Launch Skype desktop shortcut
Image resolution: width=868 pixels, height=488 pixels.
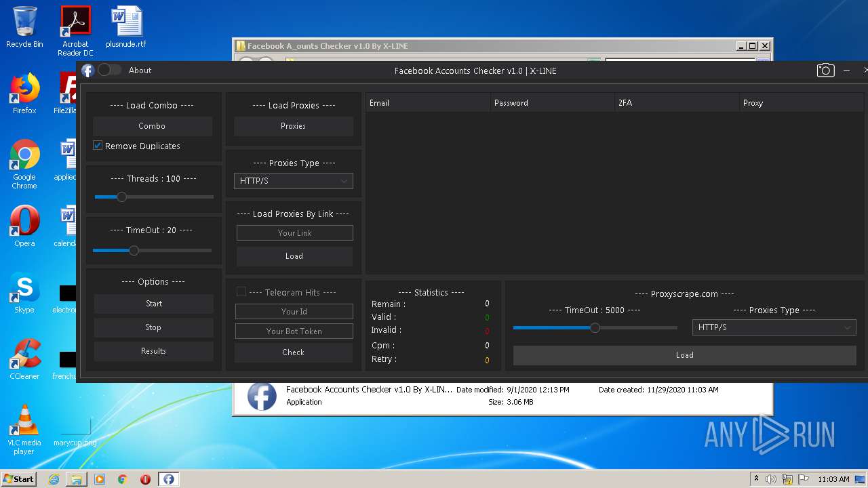24,293
